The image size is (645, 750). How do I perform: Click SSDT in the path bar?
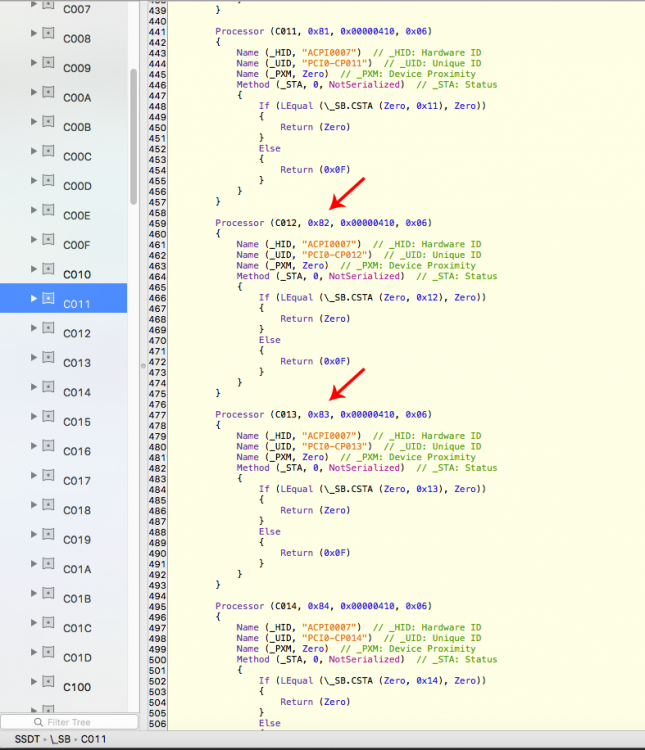click(x=27, y=739)
